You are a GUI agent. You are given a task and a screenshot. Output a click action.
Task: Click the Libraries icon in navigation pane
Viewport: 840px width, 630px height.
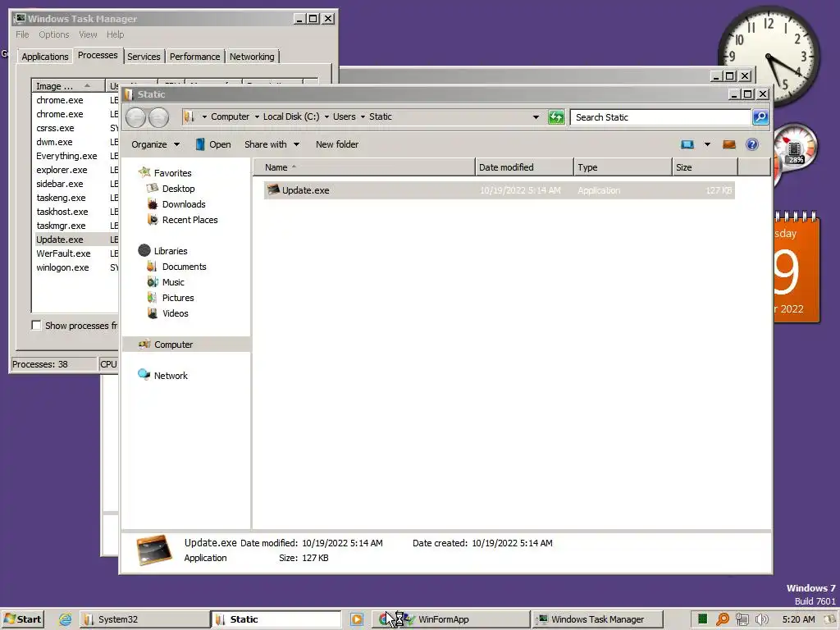coord(144,250)
